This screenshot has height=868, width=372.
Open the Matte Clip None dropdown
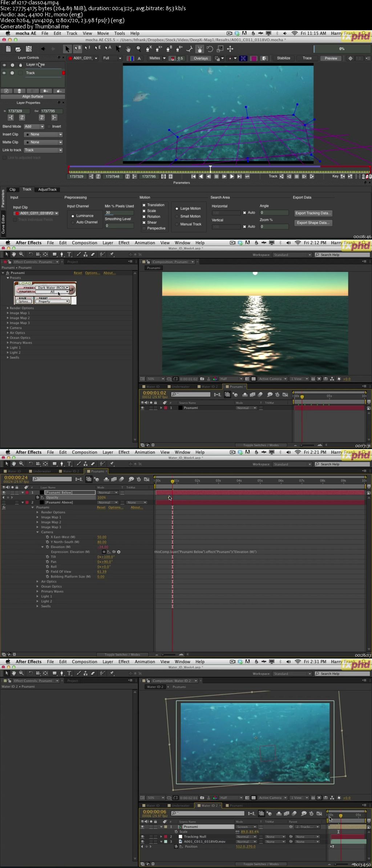point(43,142)
